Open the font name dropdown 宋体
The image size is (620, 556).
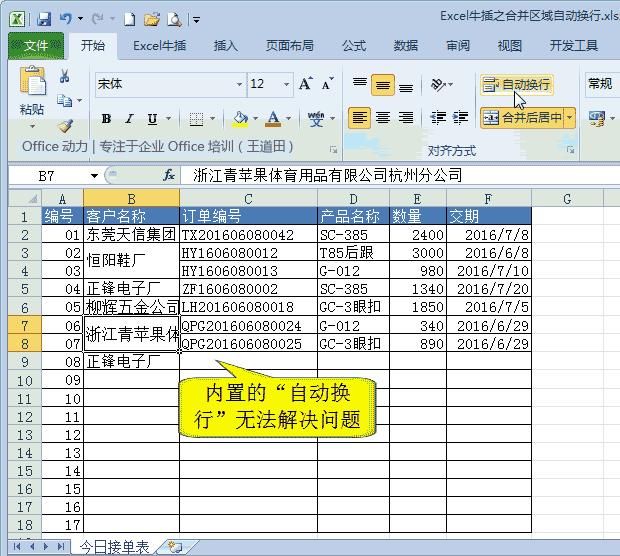tap(239, 84)
